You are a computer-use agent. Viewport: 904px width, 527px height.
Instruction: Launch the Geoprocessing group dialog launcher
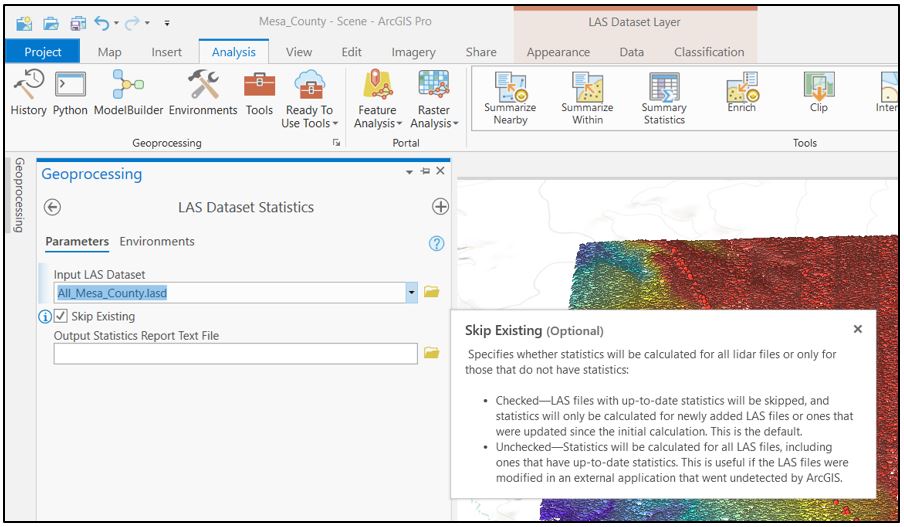(336, 142)
